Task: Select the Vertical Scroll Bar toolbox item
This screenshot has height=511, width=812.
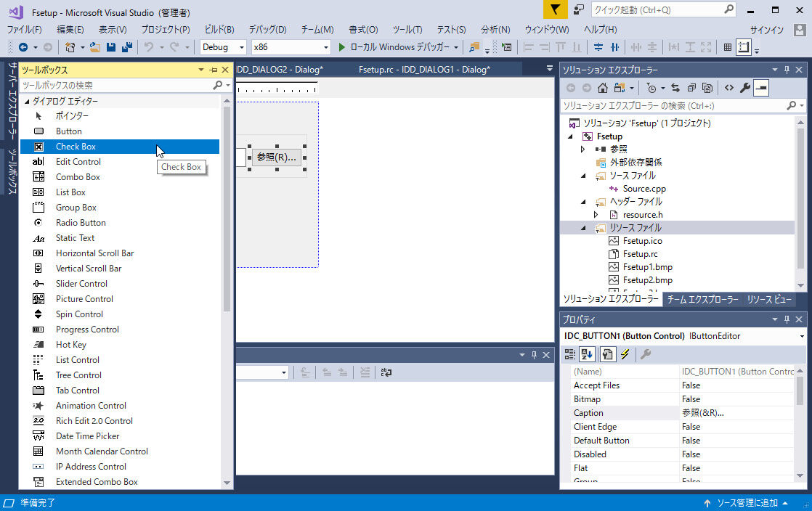Action: click(x=120, y=269)
